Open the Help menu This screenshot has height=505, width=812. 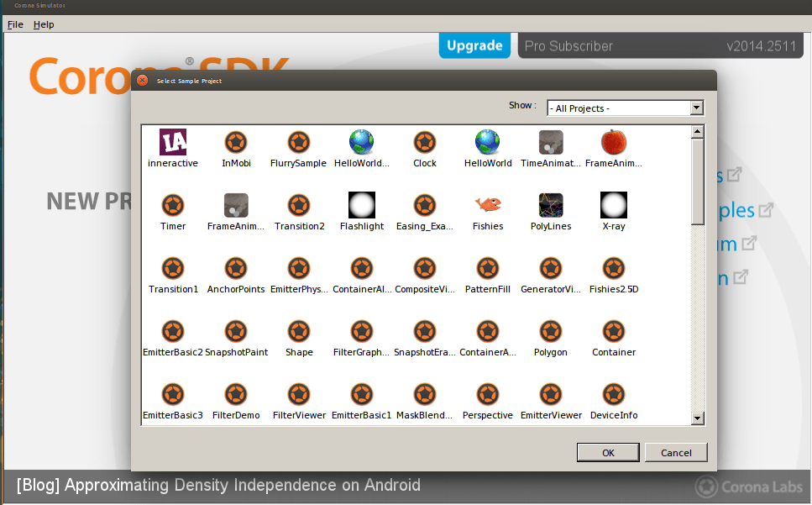(x=44, y=24)
